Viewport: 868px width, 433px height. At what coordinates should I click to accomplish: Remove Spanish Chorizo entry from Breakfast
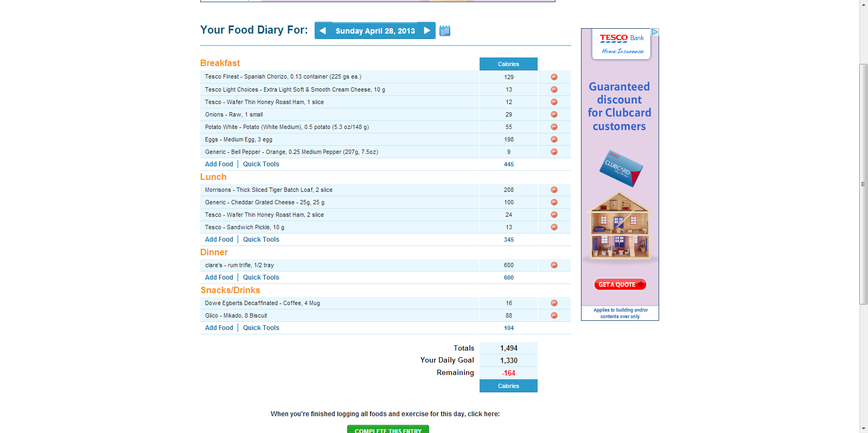[x=554, y=77]
